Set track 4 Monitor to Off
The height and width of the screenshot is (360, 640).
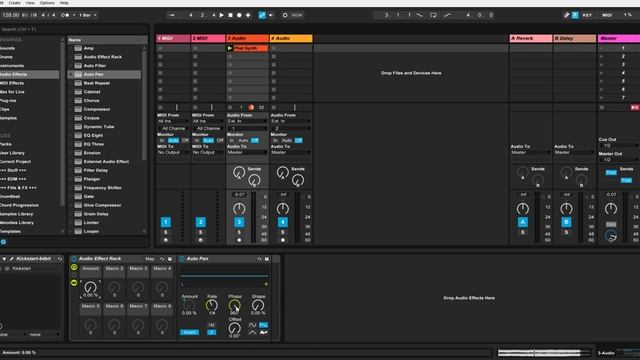pyautogui.click(x=298, y=140)
